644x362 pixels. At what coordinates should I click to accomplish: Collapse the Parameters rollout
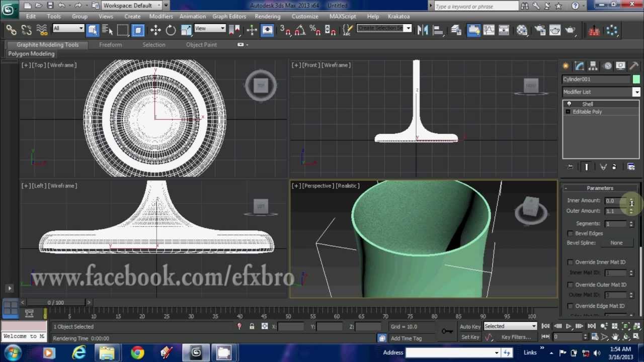coord(600,188)
